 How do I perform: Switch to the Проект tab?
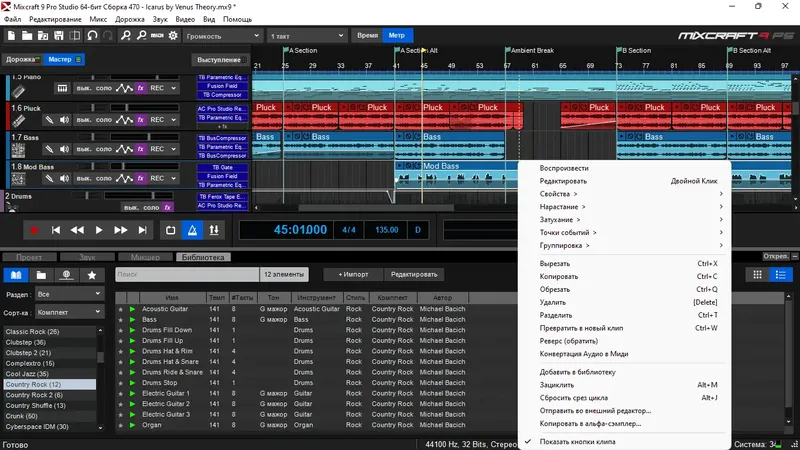pyautogui.click(x=29, y=257)
